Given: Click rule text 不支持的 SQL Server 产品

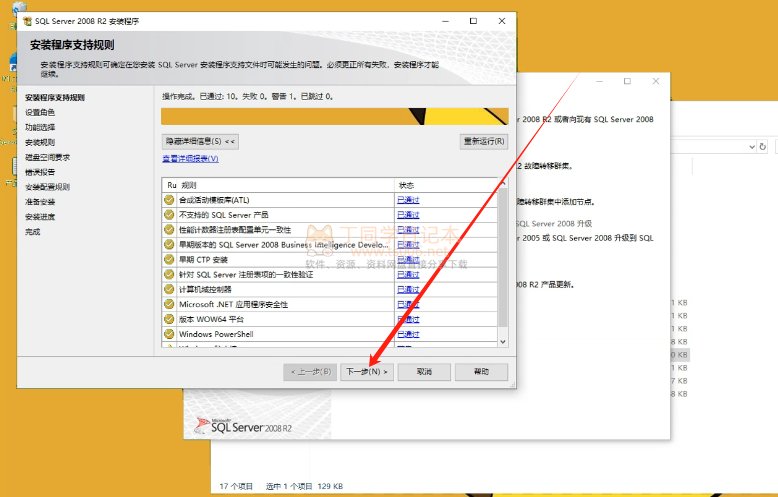Looking at the screenshot, I should pyautogui.click(x=224, y=215).
